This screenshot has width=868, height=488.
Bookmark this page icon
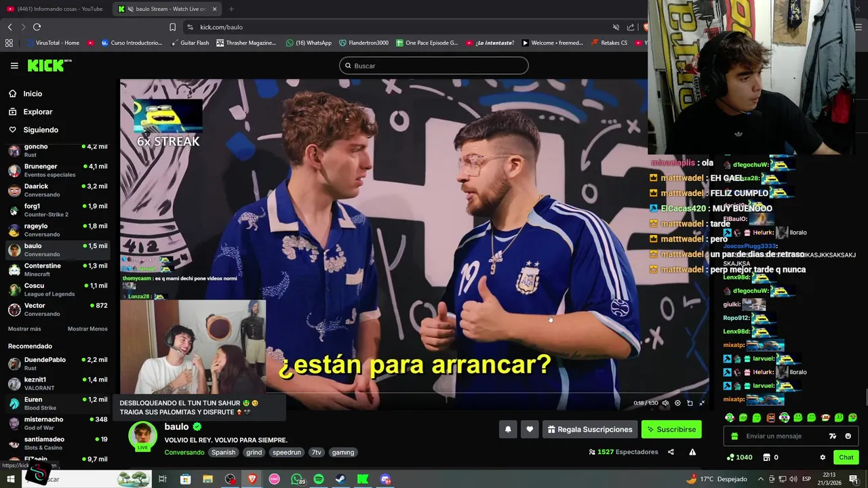tap(172, 27)
